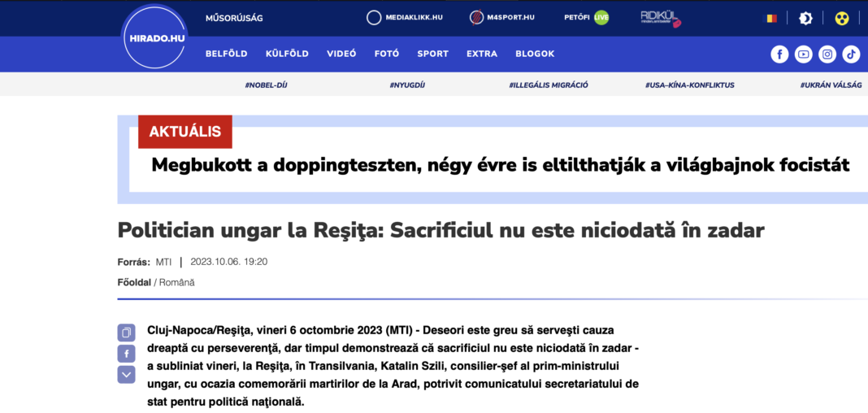Image resolution: width=868 pixels, height=413 pixels.
Task: Open the EXTRA section
Action: pos(482,54)
